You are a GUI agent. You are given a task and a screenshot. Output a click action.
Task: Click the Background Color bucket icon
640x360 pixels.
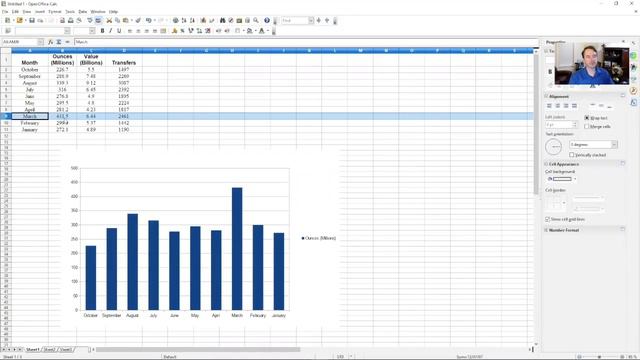tap(249, 31)
